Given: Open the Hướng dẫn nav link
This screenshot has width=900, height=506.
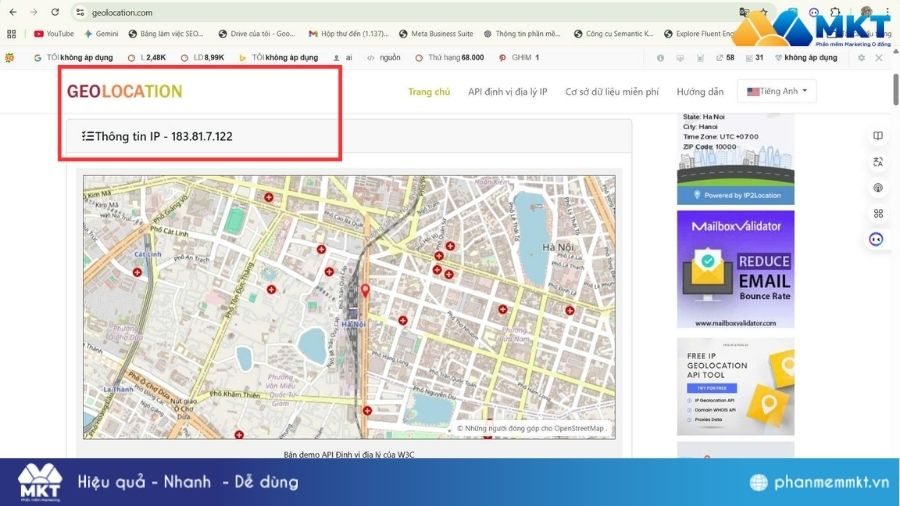Looking at the screenshot, I should [x=700, y=92].
